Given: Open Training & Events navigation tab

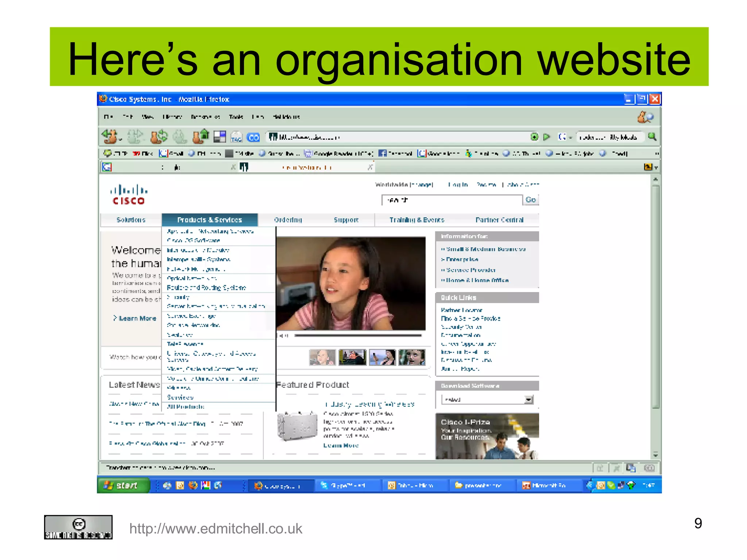Looking at the screenshot, I should click(x=417, y=220).
